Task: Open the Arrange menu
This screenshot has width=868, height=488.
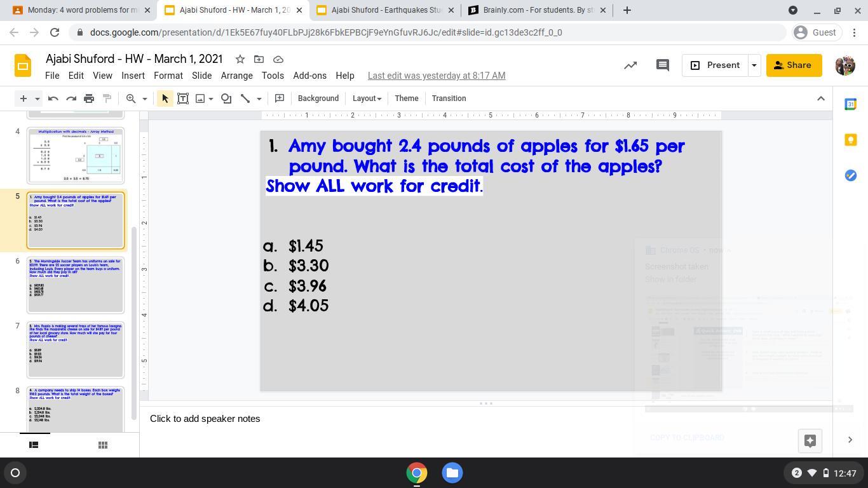Action: (237, 76)
